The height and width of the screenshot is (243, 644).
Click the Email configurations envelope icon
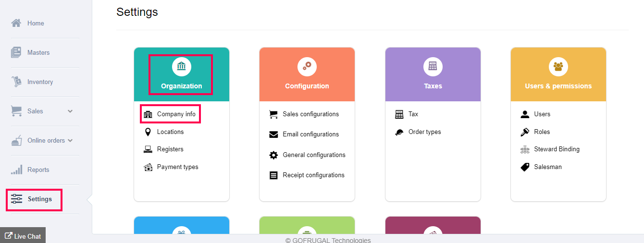click(x=273, y=135)
